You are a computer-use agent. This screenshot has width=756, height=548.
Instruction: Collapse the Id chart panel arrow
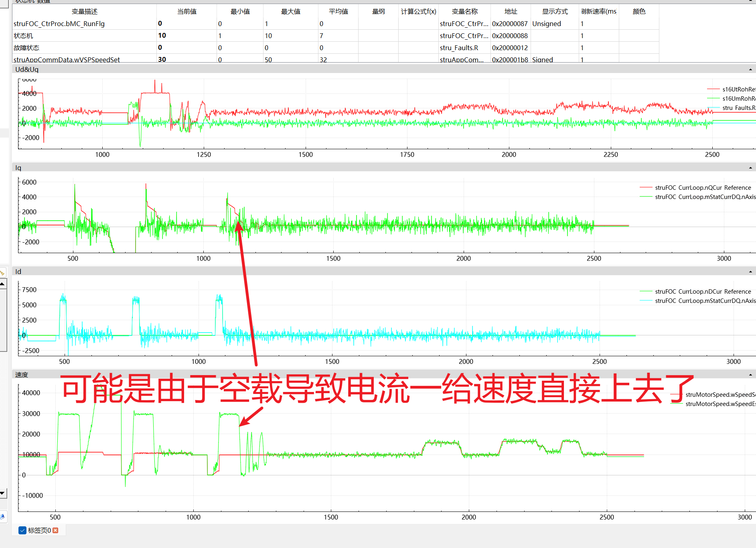pyautogui.click(x=750, y=272)
